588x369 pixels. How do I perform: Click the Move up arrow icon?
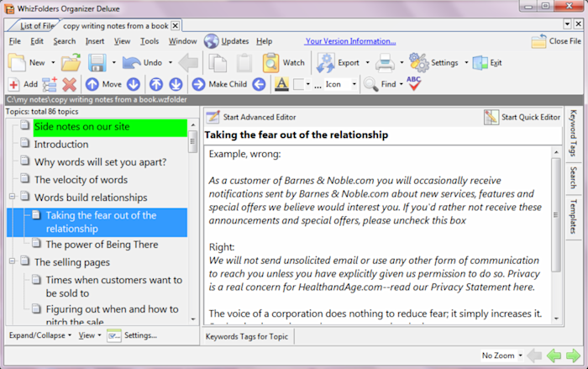point(92,84)
